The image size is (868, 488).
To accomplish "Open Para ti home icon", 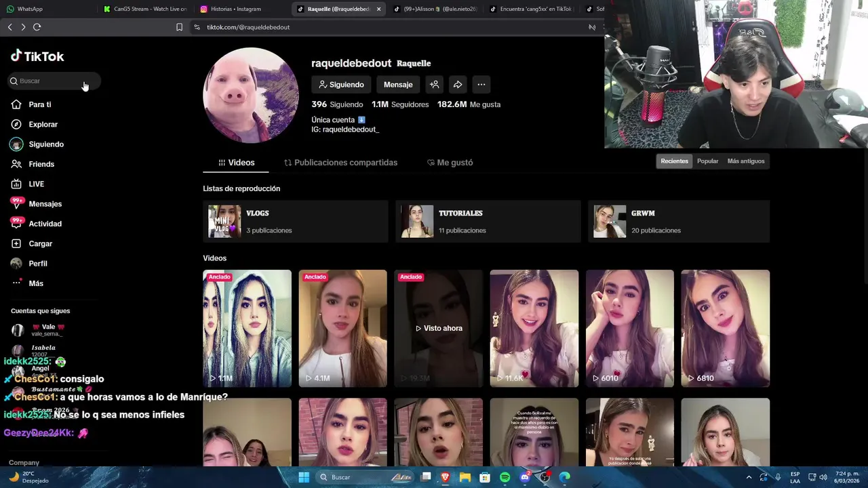I will 16,104.
